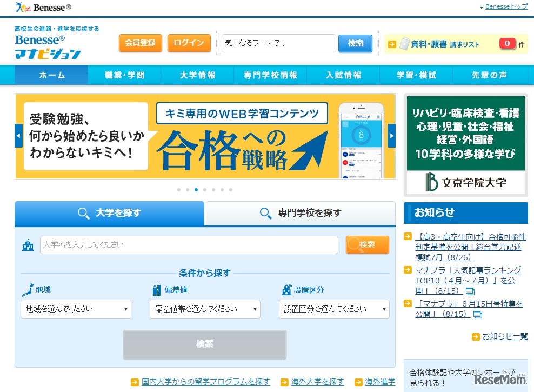Click the next banner arrow on carousel
This screenshot has height=392, width=534.
point(391,136)
